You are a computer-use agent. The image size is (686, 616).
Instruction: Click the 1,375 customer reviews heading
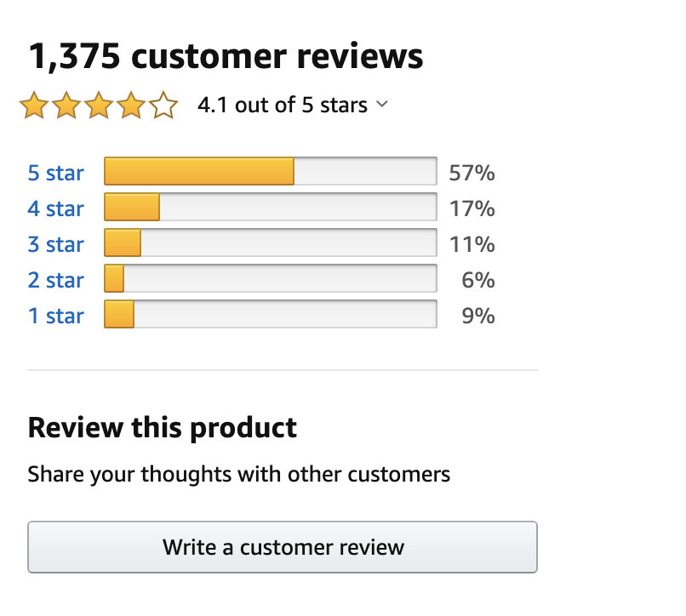coord(226,55)
